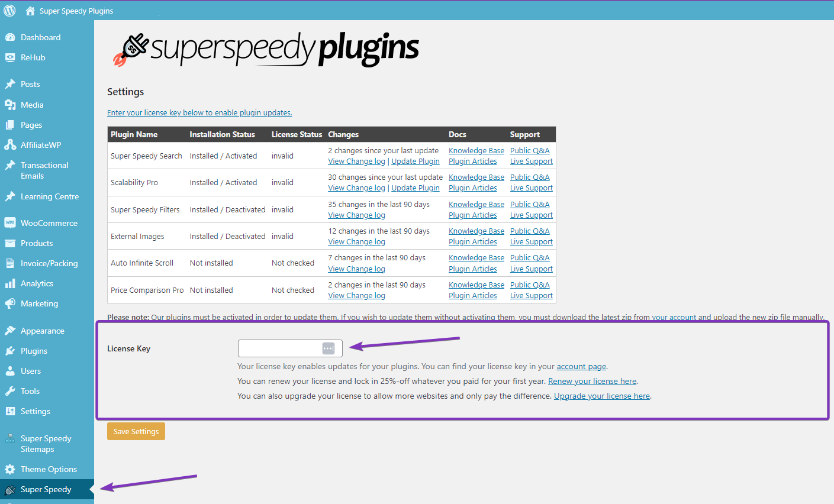This screenshot has width=834, height=504.
Task: Open Public Q&A for Scalability Pro
Action: [530, 177]
